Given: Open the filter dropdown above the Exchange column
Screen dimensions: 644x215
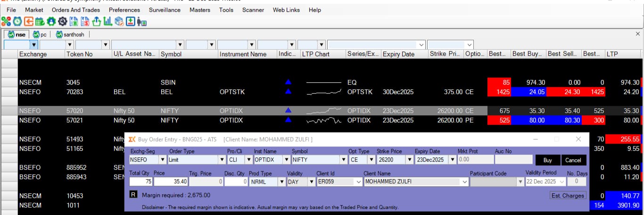Looking at the screenshot, I should click(x=33, y=44).
